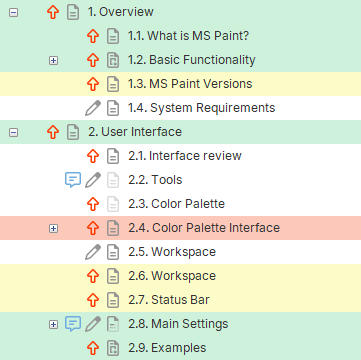This screenshot has height=360, width=361.
Task: Click the comment bubble icon beside 2.2. Tools
Action: [x=73, y=180]
